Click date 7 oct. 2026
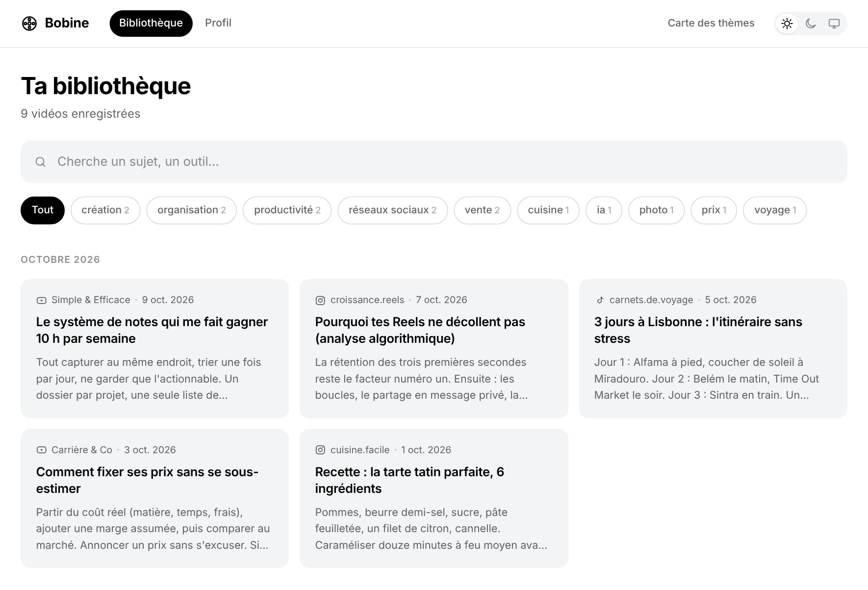This screenshot has width=868, height=590. click(x=441, y=300)
